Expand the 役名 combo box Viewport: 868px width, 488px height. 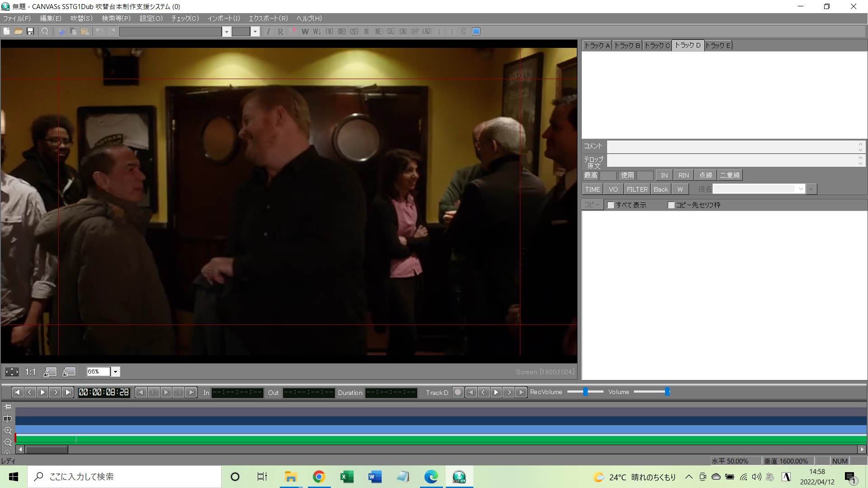point(801,189)
